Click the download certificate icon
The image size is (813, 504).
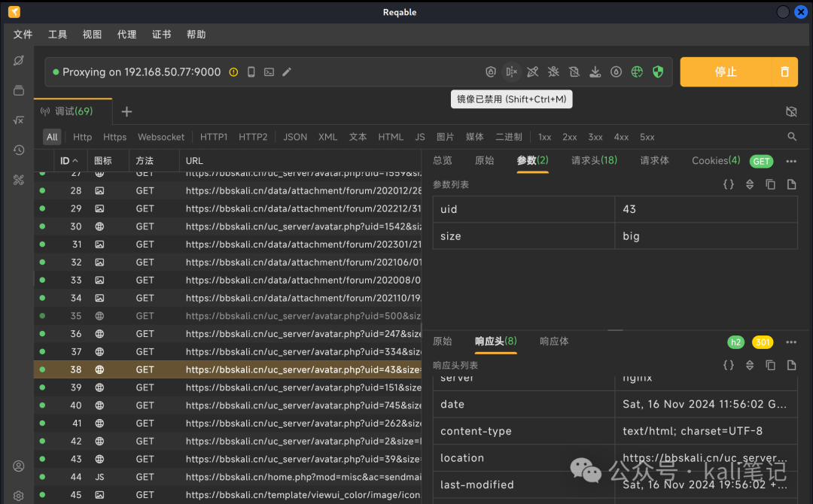point(595,72)
